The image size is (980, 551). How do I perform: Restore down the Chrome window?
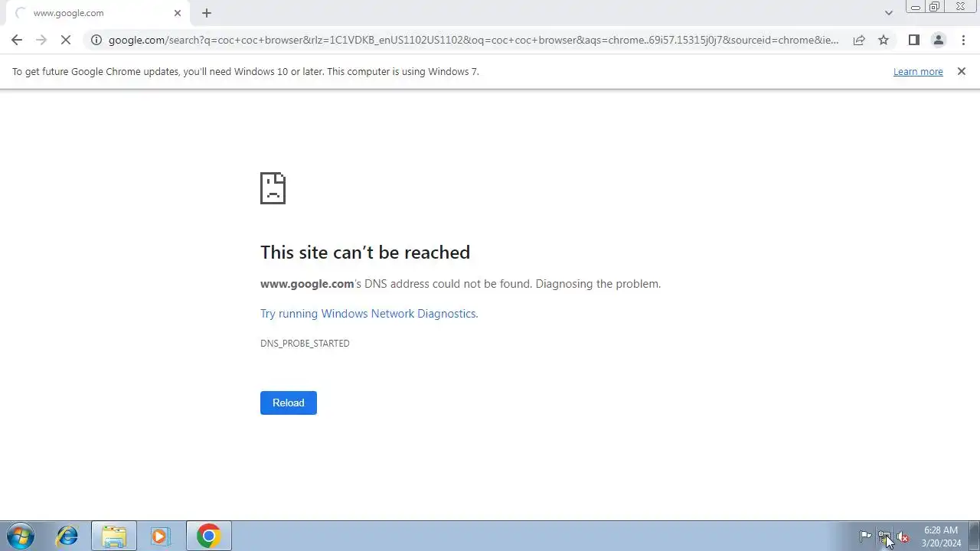tap(935, 7)
